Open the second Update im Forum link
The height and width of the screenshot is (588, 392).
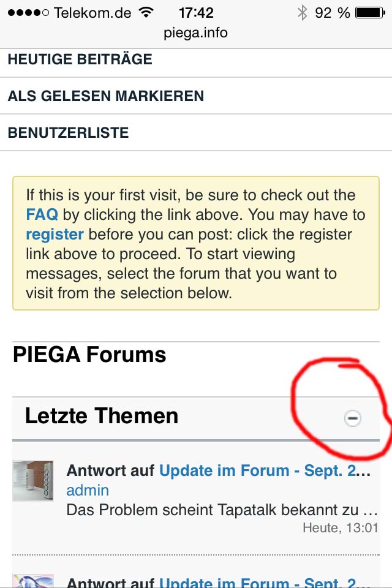pos(265,582)
